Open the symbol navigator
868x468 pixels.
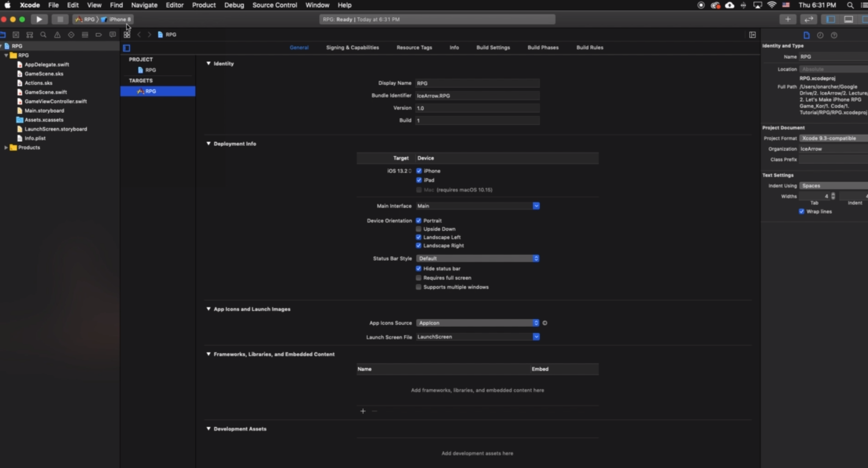tap(30, 35)
